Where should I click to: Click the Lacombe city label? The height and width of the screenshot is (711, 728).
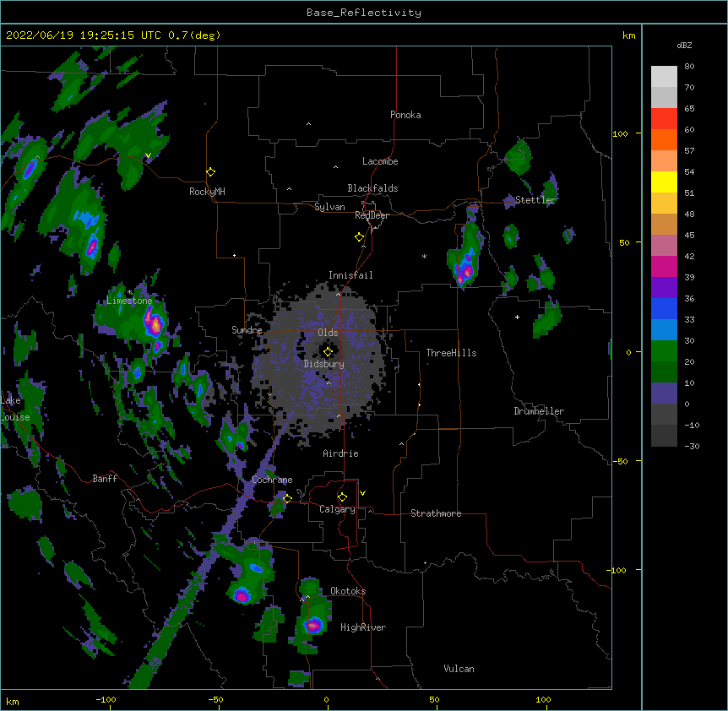380,161
